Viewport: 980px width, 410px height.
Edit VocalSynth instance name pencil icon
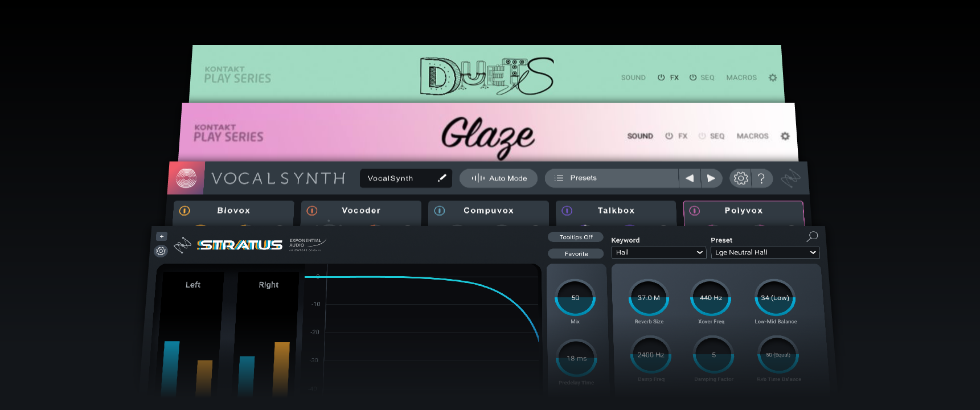[x=442, y=178]
